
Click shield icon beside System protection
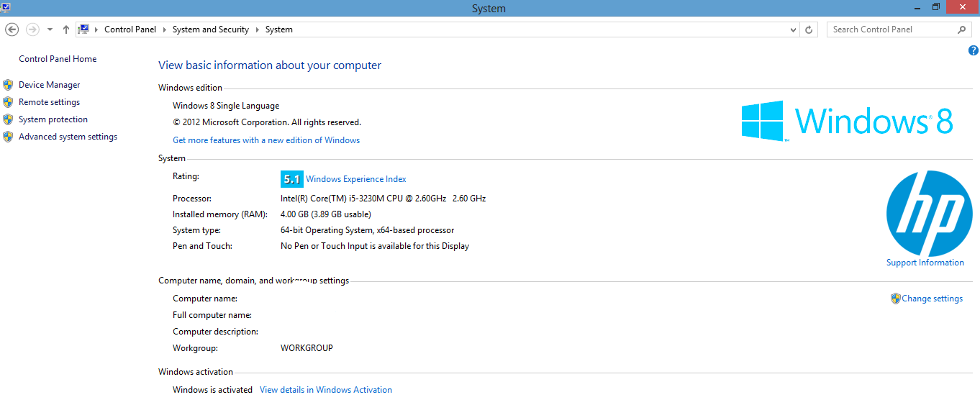pyautogui.click(x=8, y=119)
